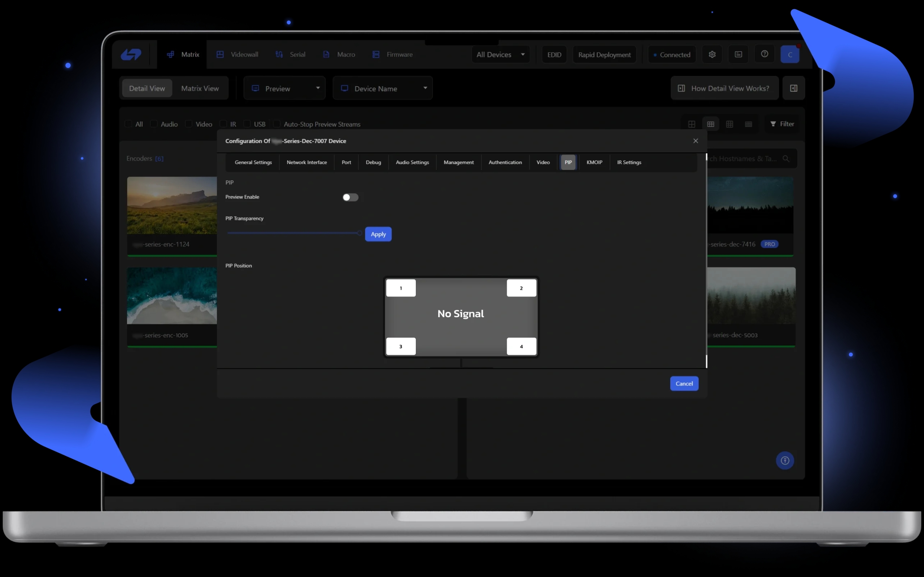Viewport: 924px width, 577px height.
Task: Click the PIP Transparency slider handle
Action: point(359,233)
